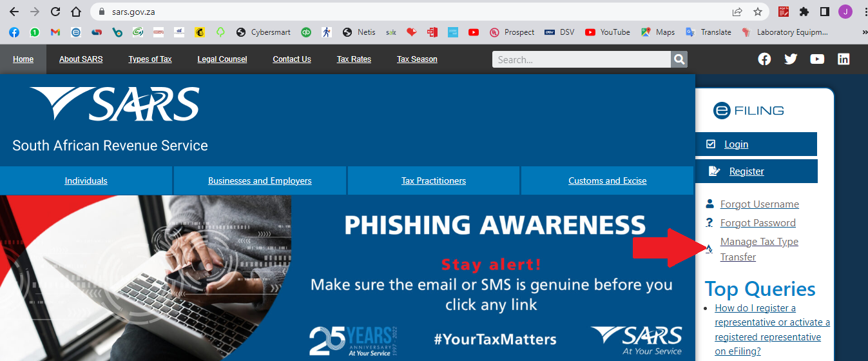Open SARS Twitter page icon
Viewport: 868px width, 361px height.
(791, 59)
